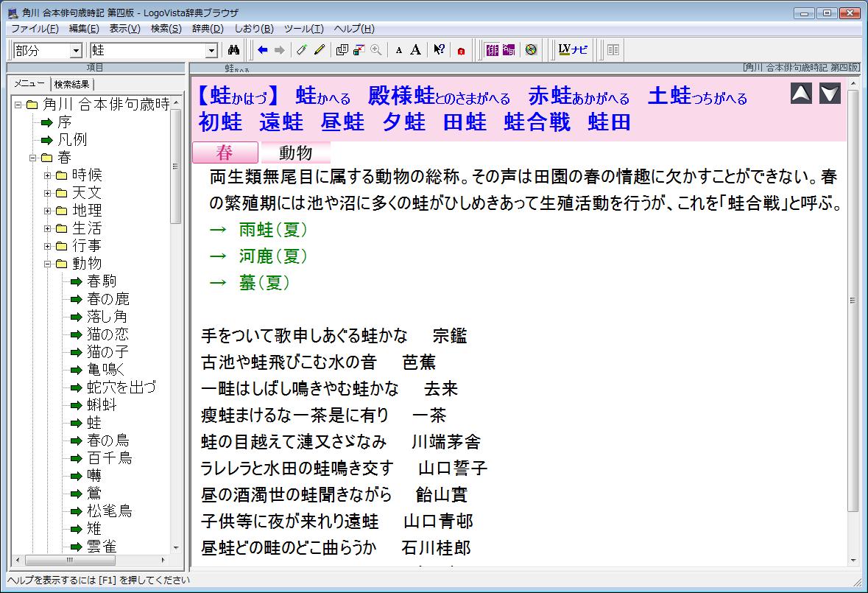Expand the 時候 folder in the tree

(47, 175)
